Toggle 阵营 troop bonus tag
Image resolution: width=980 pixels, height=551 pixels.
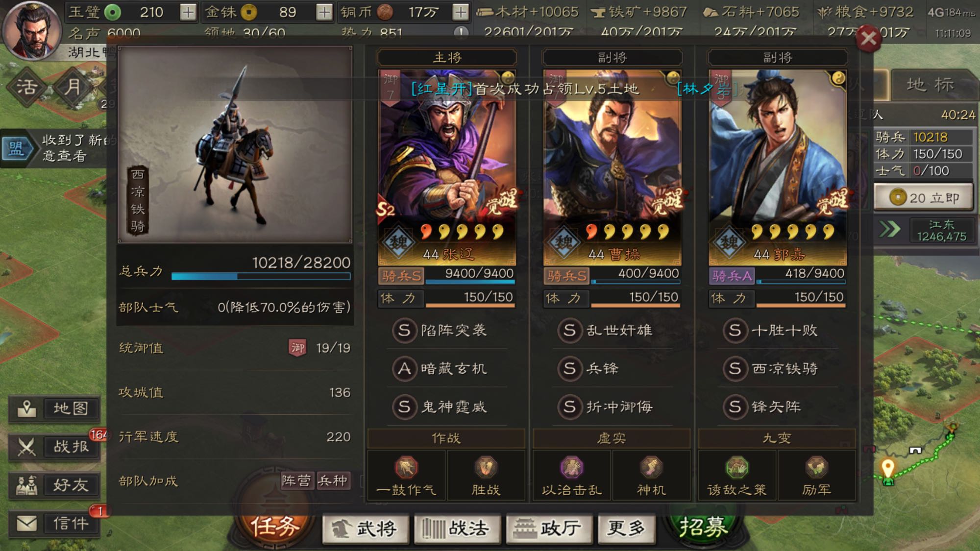coord(296,481)
